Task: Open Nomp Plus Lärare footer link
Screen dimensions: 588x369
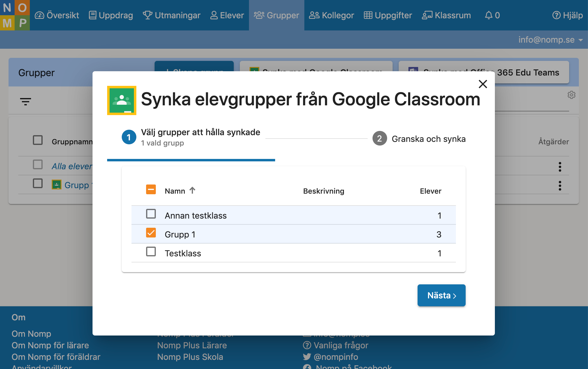Action: tap(192, 345)
